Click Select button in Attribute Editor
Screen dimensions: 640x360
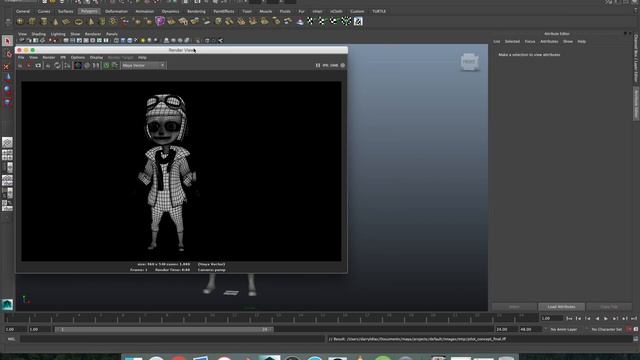tap(514, 307)
